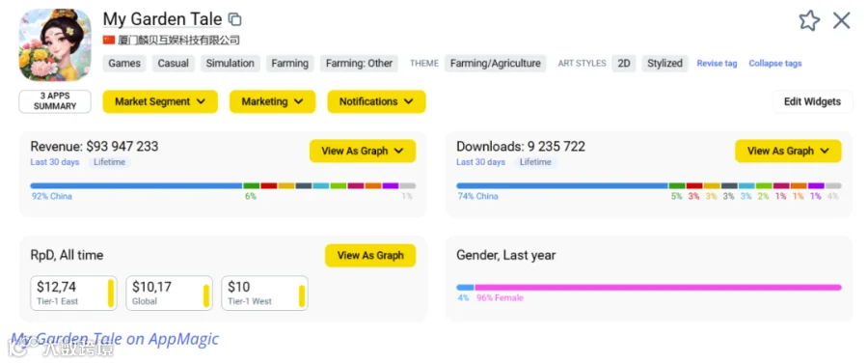Screen dimensions: 868x364
Task: Select the Farming tag
Action: pos(290,63)
